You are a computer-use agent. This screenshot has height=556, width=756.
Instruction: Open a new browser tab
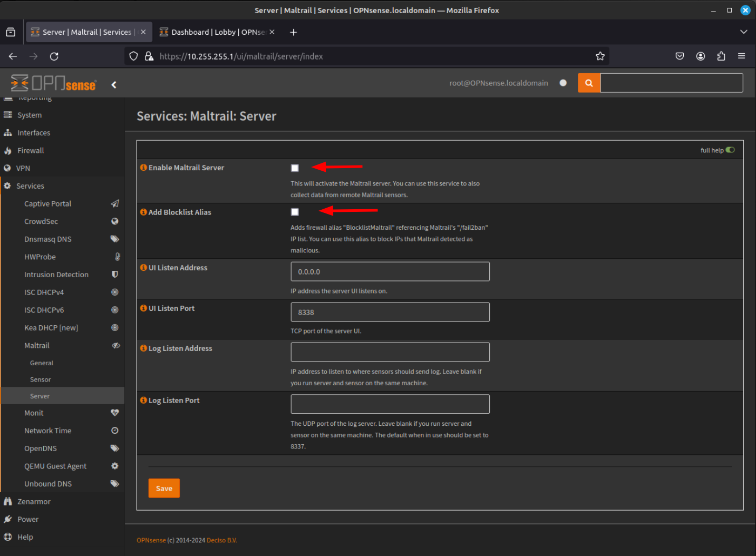[294, 32]
